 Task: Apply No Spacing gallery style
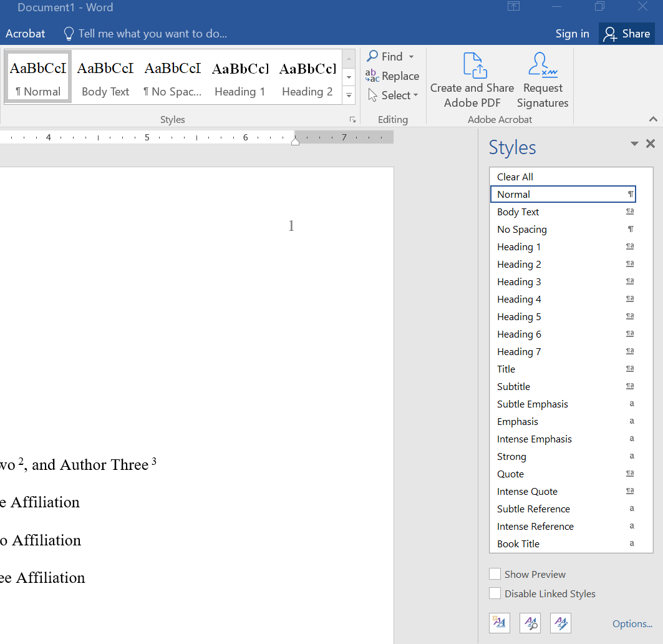(x=173, y=77)
